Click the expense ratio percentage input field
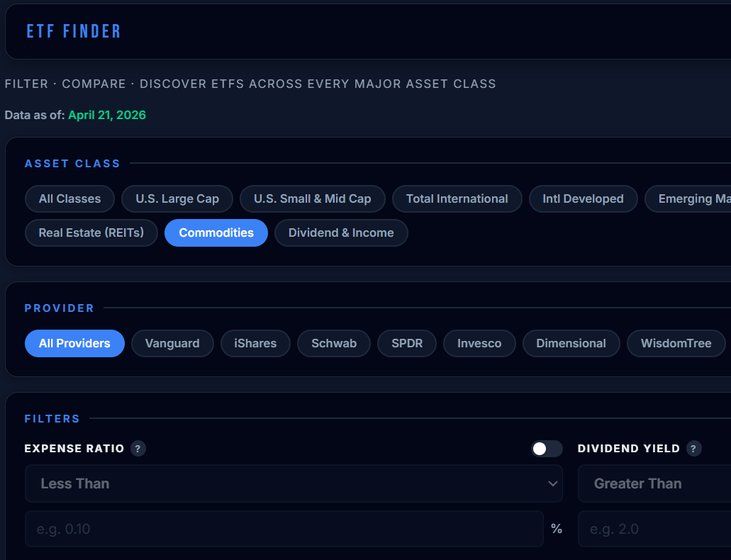Screen dimensions: 731x560 tap(284, 529)
